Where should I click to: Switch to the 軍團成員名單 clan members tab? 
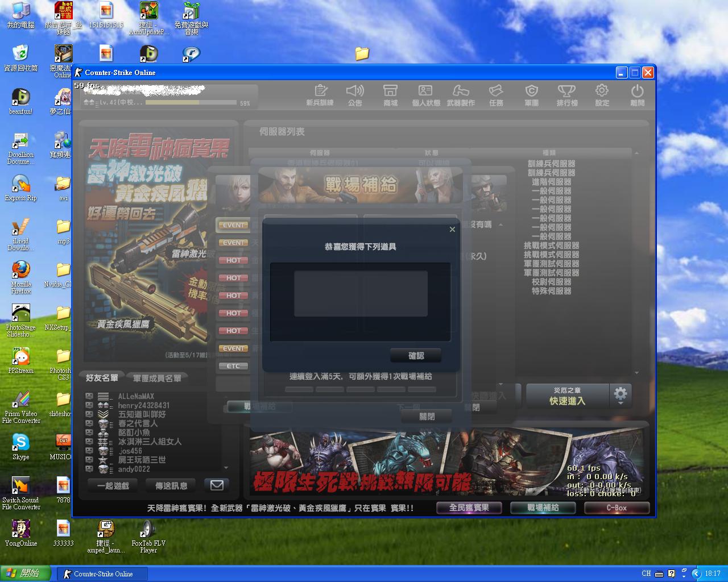157,378
